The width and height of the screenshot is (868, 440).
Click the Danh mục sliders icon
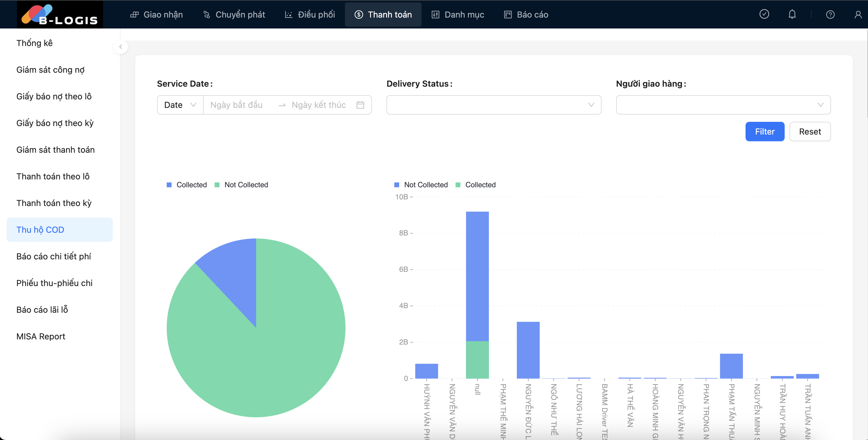click(435, 15)
